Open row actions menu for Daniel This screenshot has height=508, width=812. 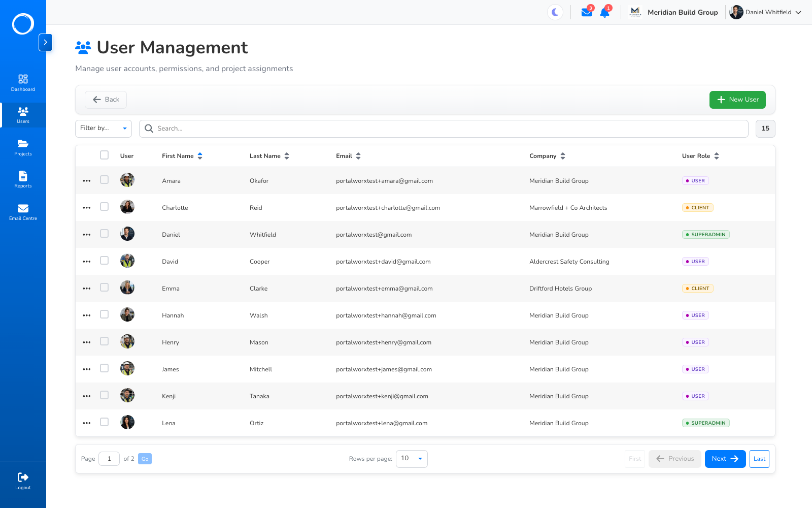(87, 235)
